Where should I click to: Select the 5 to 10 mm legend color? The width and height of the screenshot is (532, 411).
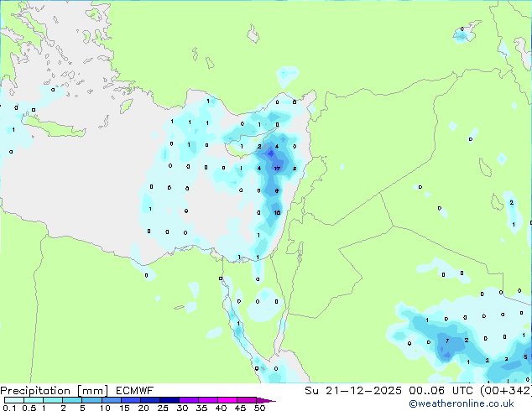pos(91,400)
